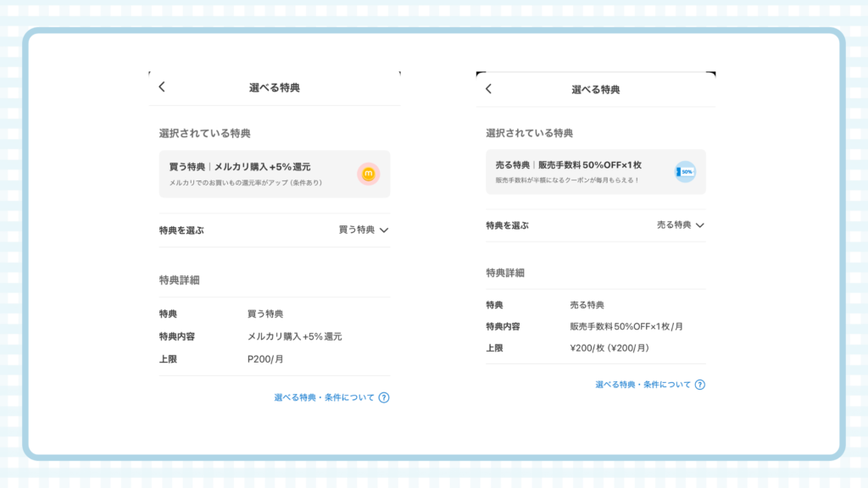Click メルカリ購入+5%還元 in the 特典内容 row

(x=294, y=336)
